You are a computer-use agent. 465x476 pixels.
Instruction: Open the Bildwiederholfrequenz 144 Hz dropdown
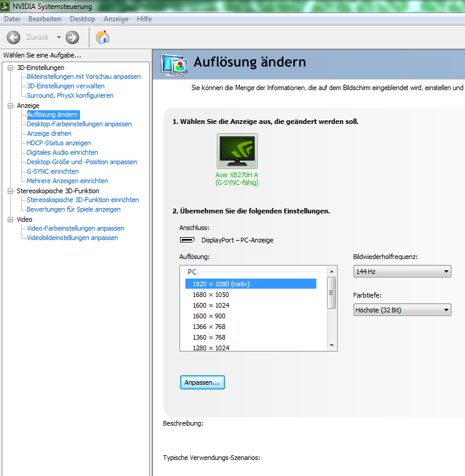pos(402,271)
